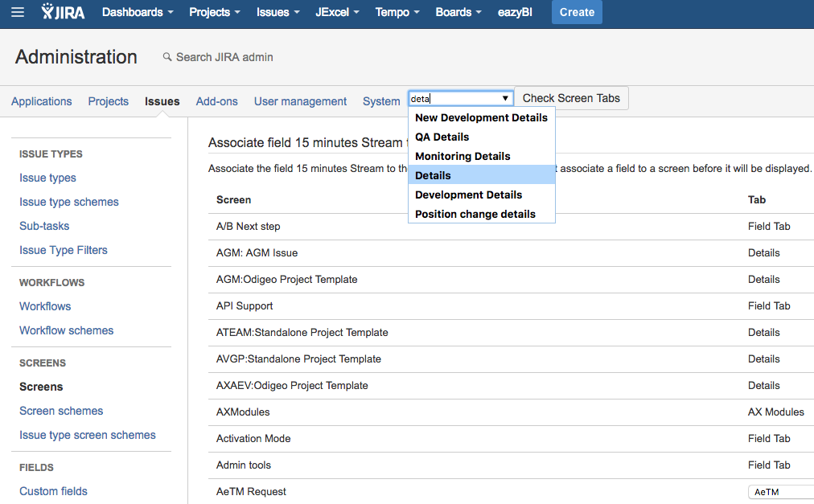Open the Boards dropdown menu

pos(458,12)
